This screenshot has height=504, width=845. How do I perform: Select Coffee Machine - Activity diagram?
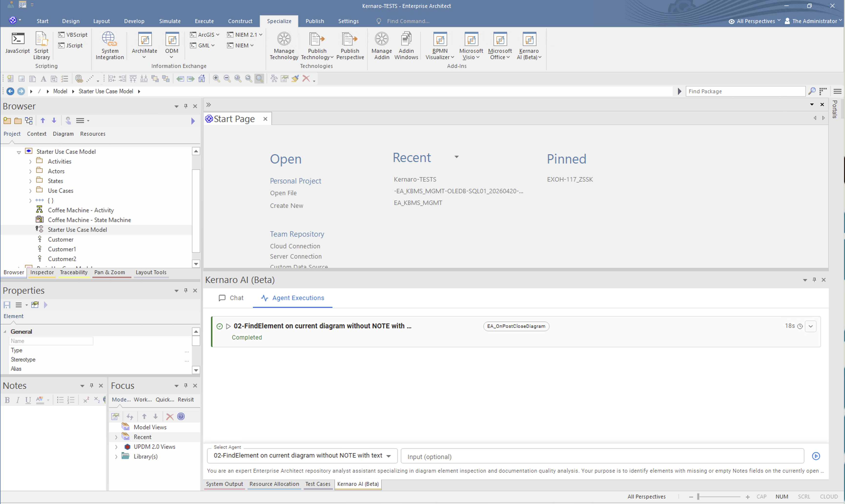point(81,210)
